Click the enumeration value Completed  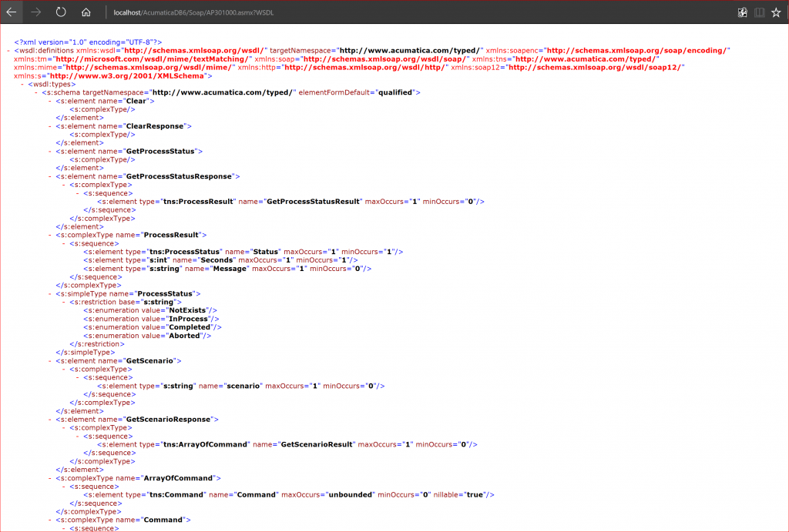[153, 327]
